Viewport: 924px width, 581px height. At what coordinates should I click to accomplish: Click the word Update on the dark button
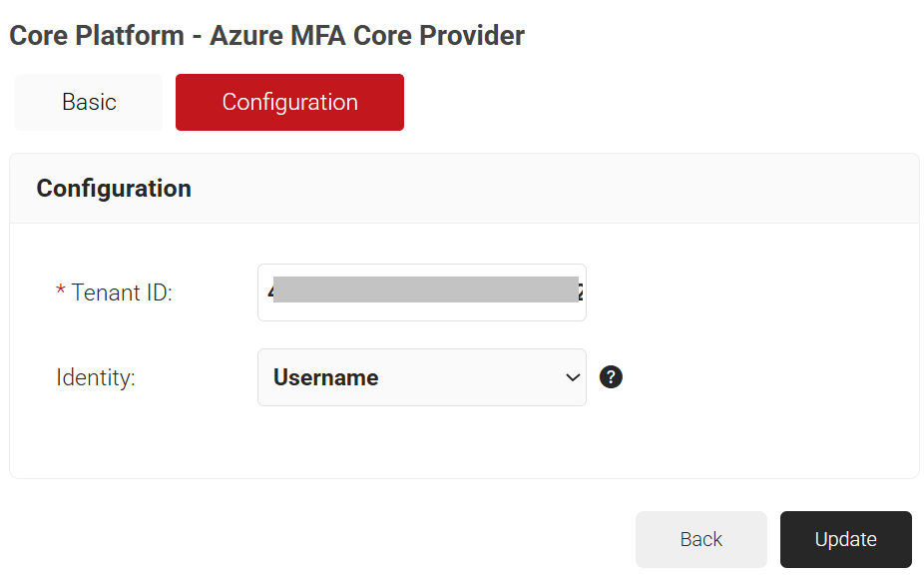click(845, 539)
